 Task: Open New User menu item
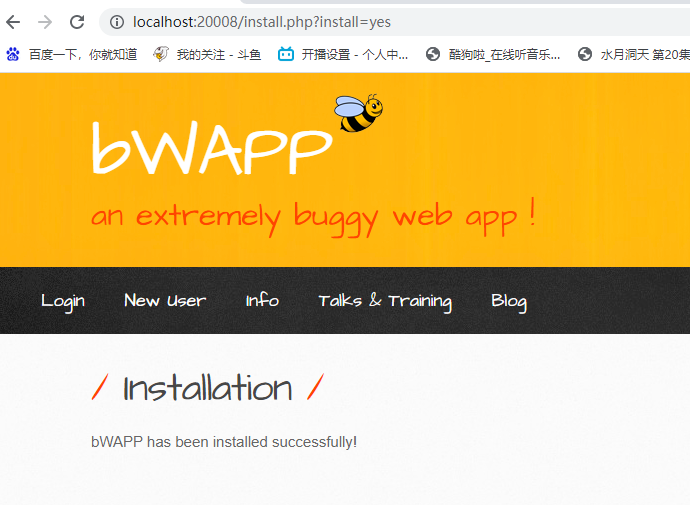(165, 300)
